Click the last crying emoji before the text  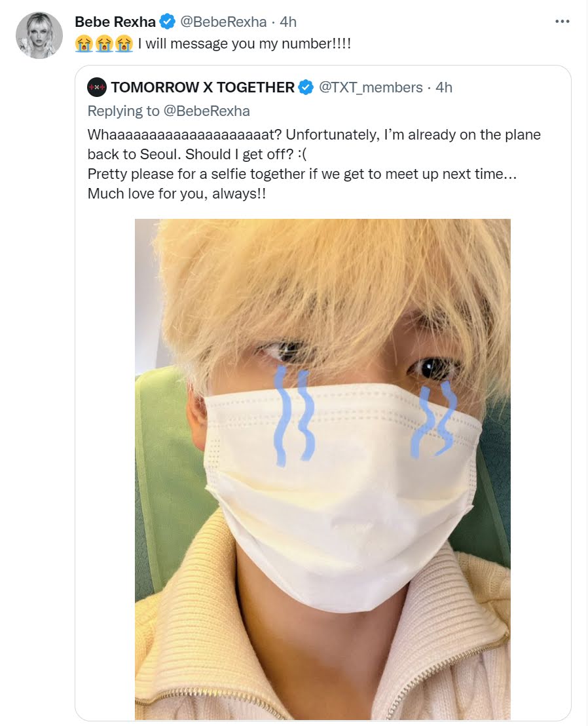point(124,44)
